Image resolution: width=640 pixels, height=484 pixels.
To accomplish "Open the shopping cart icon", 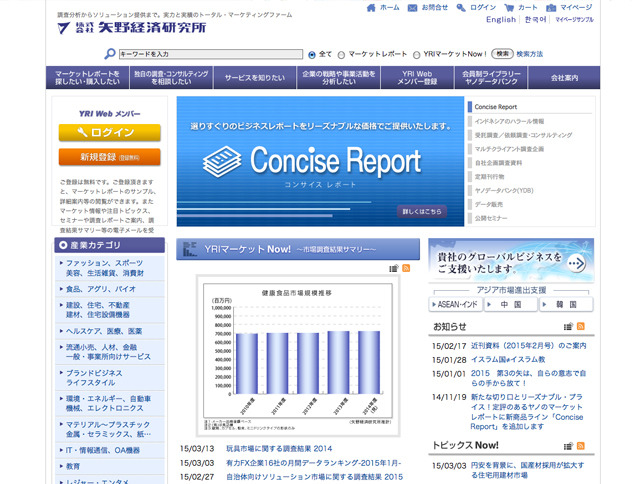I will coord(509,7).
